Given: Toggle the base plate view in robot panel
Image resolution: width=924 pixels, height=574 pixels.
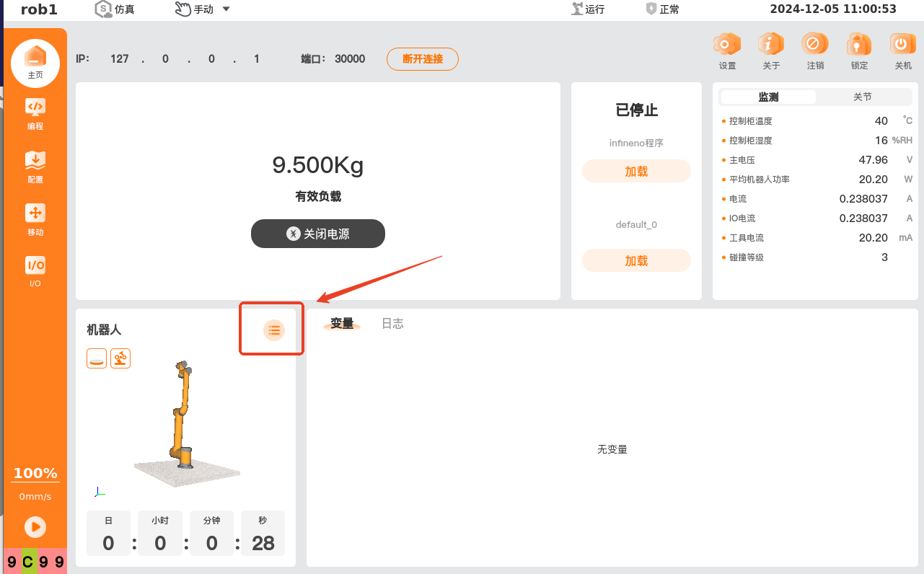Looking at the screenshot, I should (97, 358).
